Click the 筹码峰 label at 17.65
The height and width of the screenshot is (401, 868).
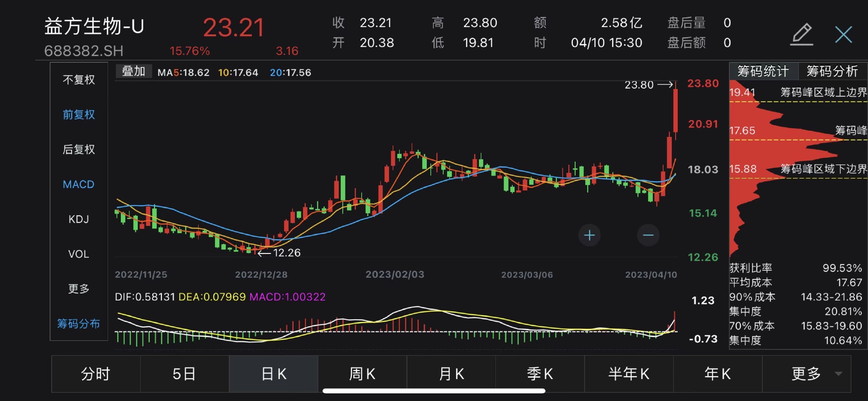click(851, 130)
